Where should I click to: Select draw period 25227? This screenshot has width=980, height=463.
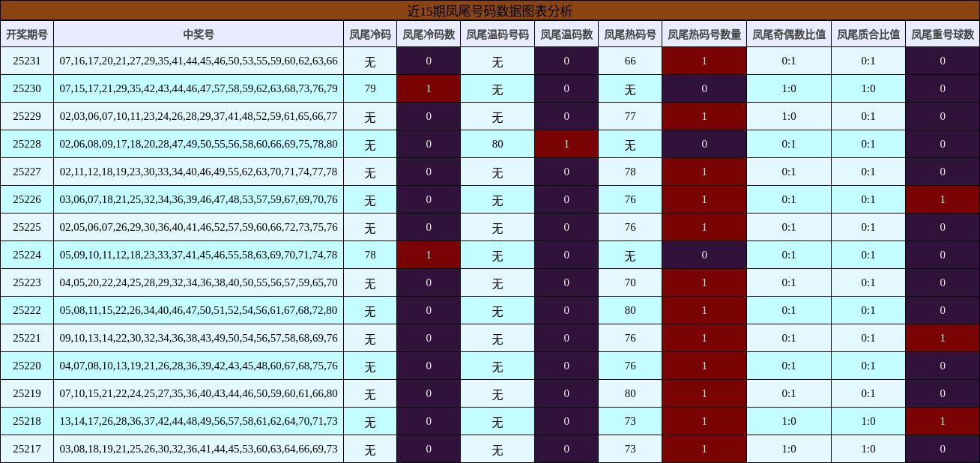[27, 172]
